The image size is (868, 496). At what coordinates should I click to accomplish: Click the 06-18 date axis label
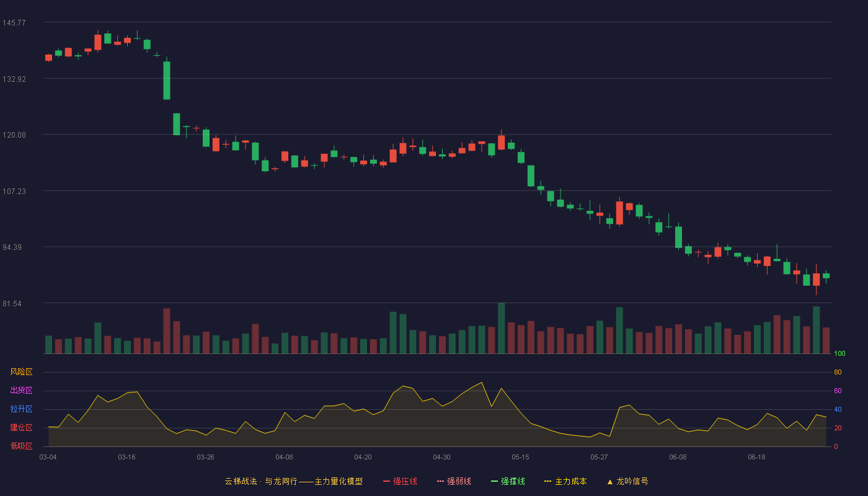pyautogui.click(x=756, y=457)
